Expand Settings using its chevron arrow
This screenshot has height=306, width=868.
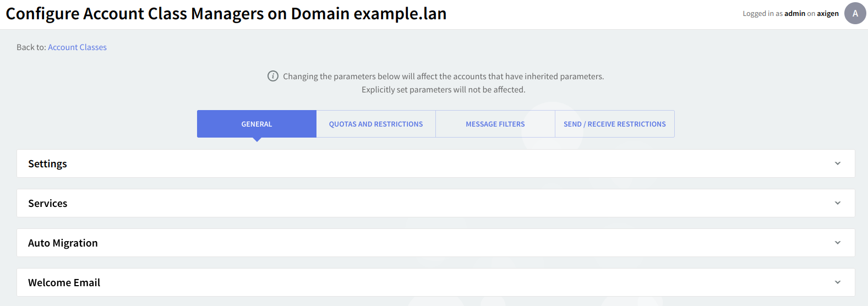pos(837,163)
